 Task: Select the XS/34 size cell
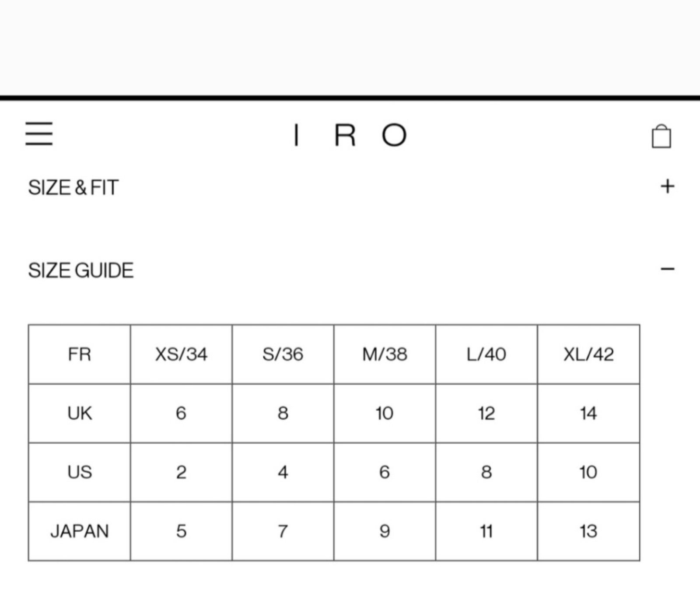coord(181,354)
